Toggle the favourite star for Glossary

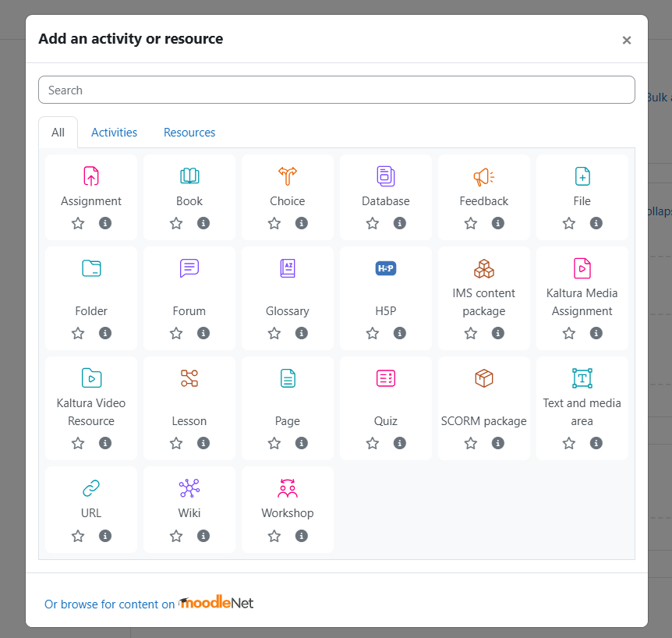click(x=274, y=333)
